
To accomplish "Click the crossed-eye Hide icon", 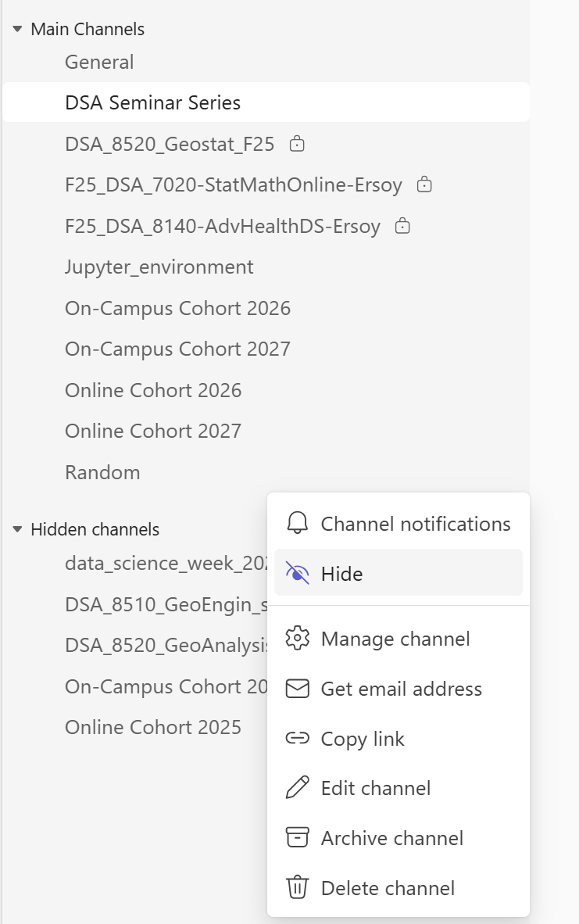I will click(x=298, y=573).
